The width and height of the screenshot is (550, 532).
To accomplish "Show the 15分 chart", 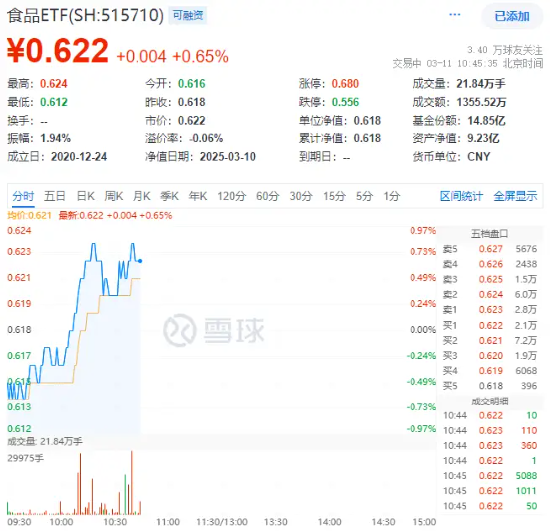I will click(334, 196).
